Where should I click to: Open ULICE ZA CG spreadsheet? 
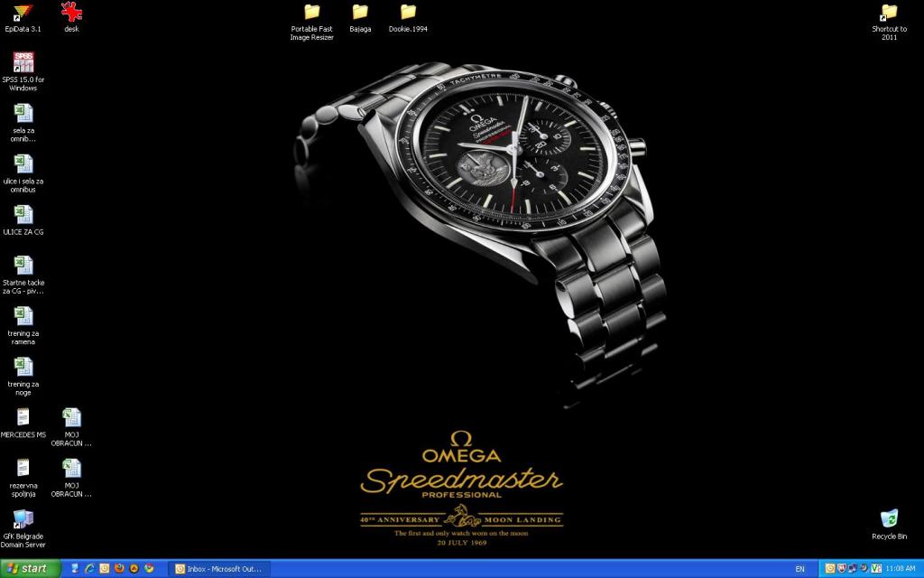coord(23,215)
